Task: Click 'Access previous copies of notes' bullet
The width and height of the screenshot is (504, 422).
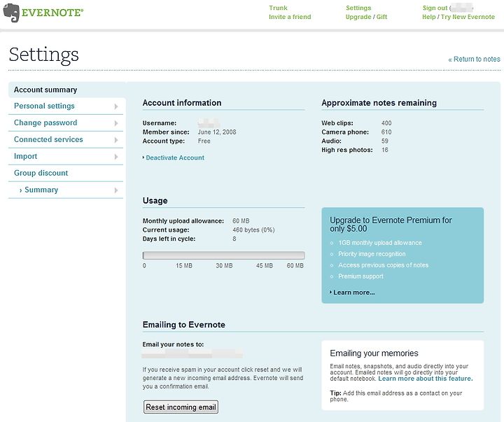Action: pyautogui.click(x=383, y=265)
